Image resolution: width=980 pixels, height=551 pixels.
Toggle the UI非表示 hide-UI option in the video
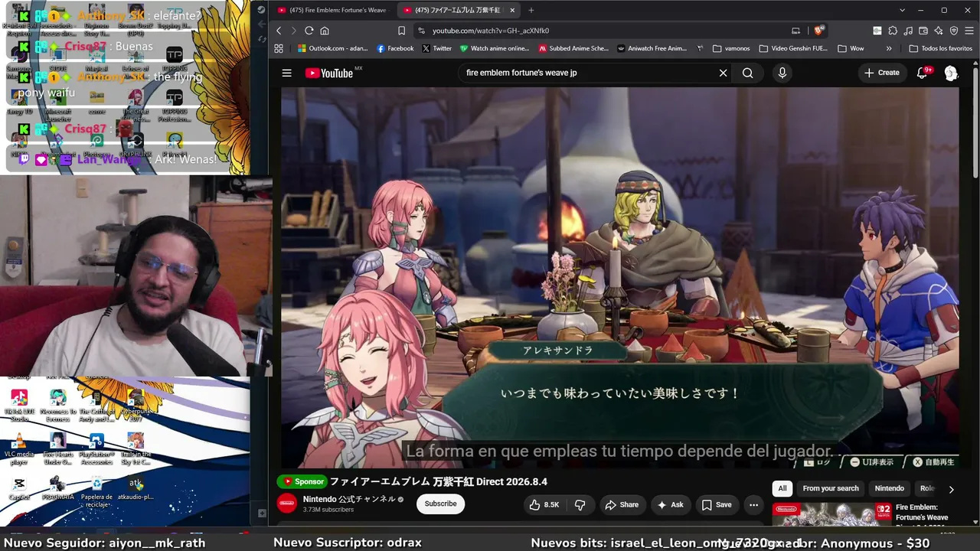[872, 462]
